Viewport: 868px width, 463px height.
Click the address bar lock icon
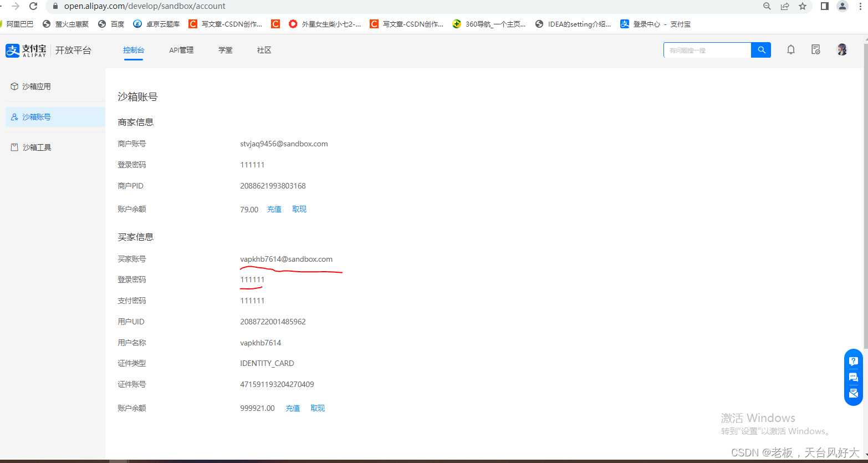[x=55, y=6]
